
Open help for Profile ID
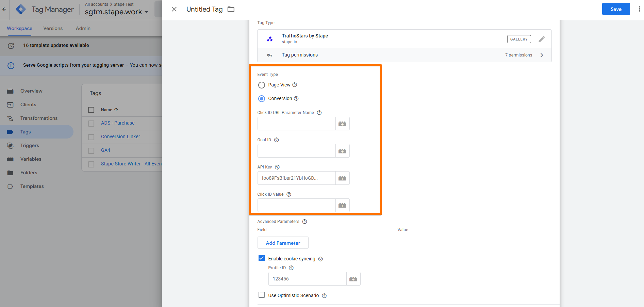click(x=291, y=268)
